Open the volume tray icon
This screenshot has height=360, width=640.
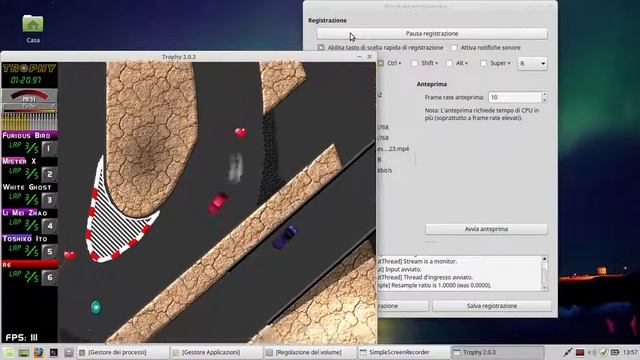(592, 352)
